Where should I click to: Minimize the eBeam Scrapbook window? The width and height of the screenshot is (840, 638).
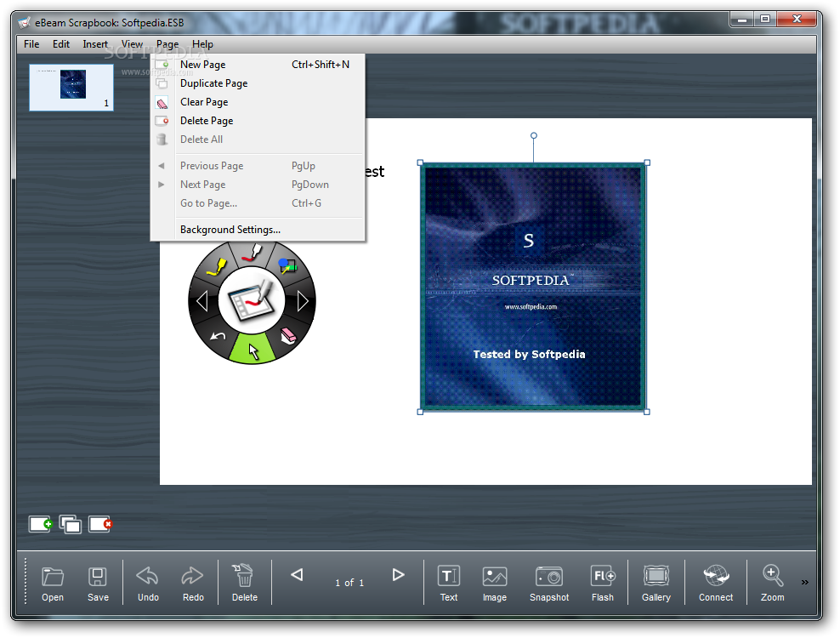742,19
